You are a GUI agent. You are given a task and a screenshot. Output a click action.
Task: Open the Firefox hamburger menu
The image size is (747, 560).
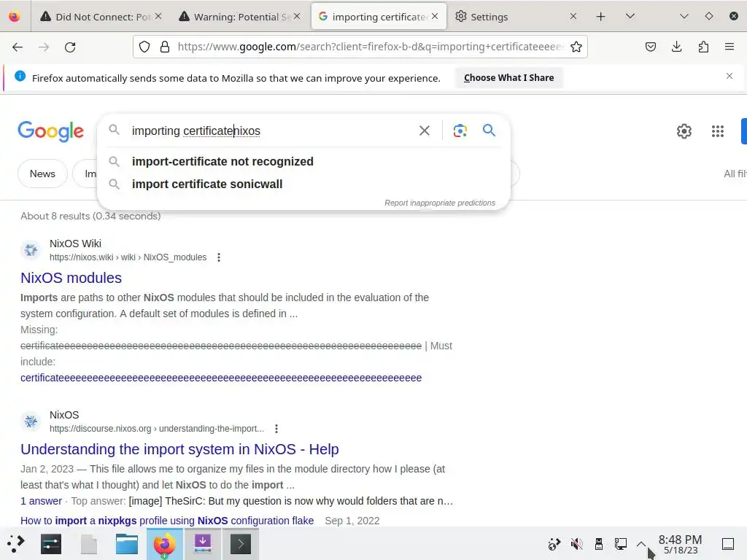pyautogui.click(x=729, y=47)
